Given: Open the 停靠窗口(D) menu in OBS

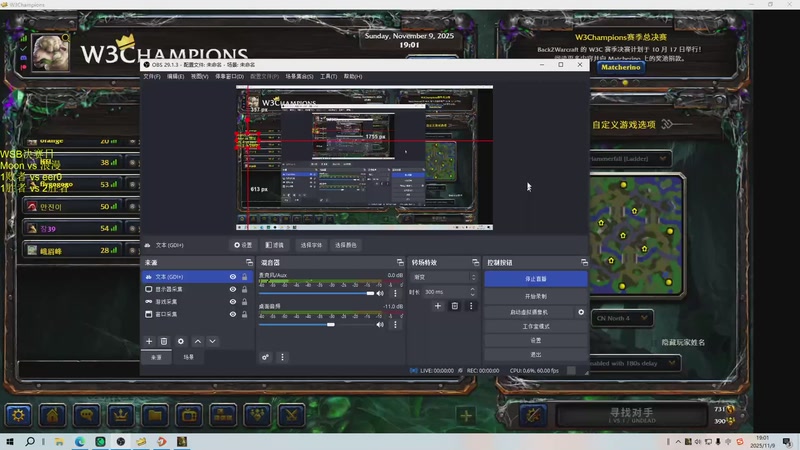Looking at the screenshot, I should (x=230, y=77).
